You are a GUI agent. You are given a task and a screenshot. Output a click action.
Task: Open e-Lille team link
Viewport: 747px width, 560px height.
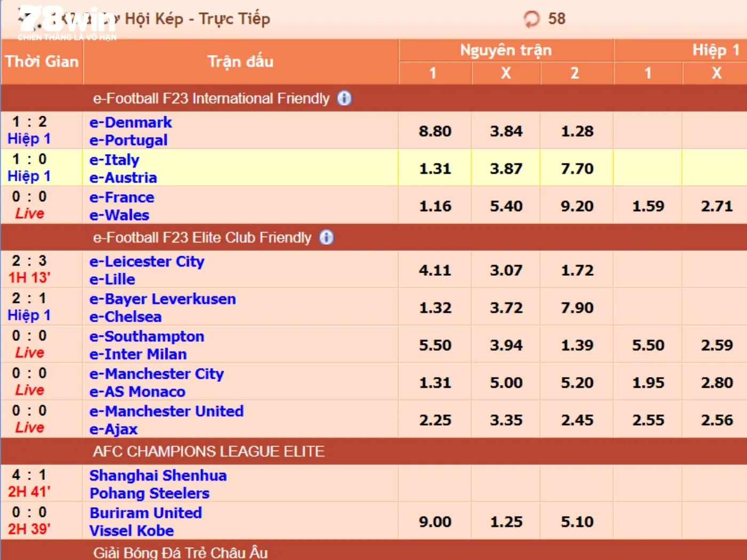(x=113, y=279)
